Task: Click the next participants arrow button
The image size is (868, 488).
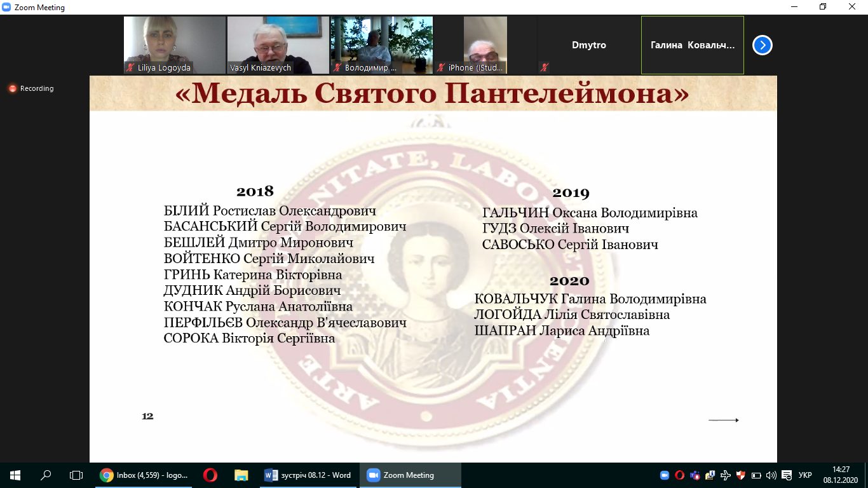Action: 762,45
